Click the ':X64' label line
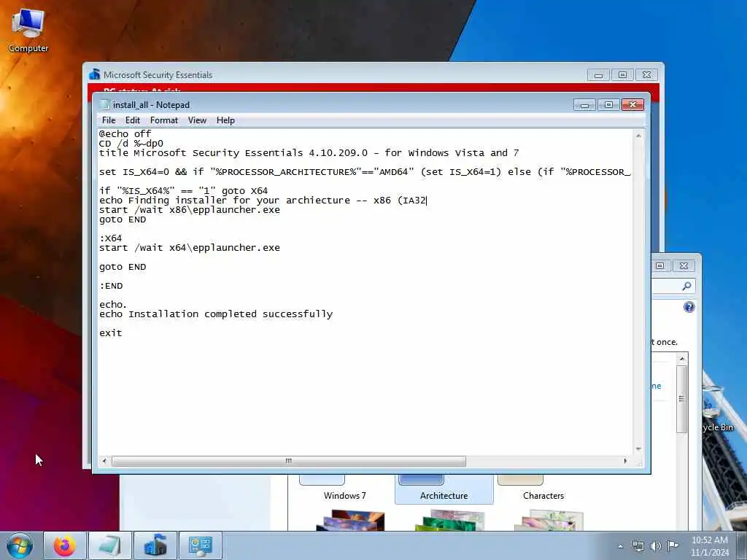This screenshot has width=747, height=560. pyautogui.click(x=111, y=238)
